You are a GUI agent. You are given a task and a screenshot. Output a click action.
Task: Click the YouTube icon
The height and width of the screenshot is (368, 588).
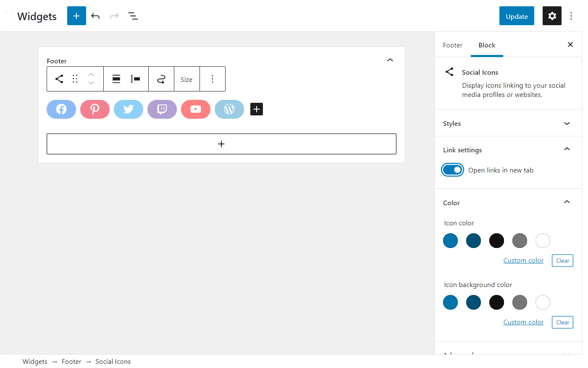[x=196, y=109]
